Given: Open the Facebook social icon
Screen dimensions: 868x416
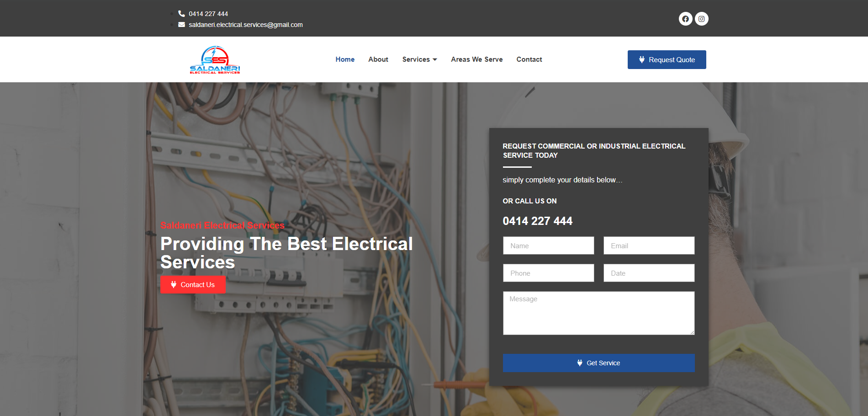Looking at the screenshot, I should [685, 19].
